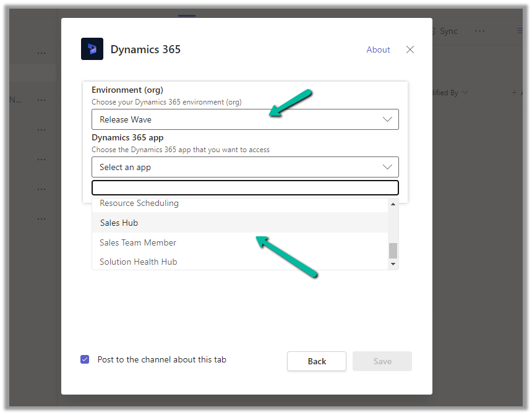Close the Dynamics 365 dialog
532x415 pixels.
(410, 49)
